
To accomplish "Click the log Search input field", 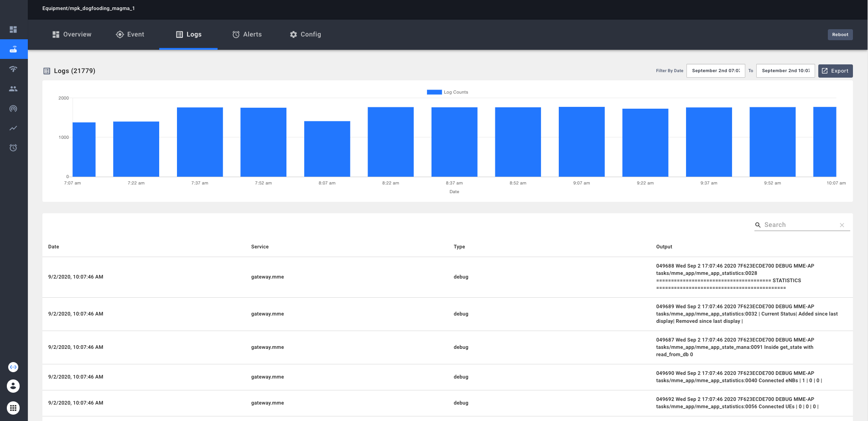I will (x=800, y=225).
